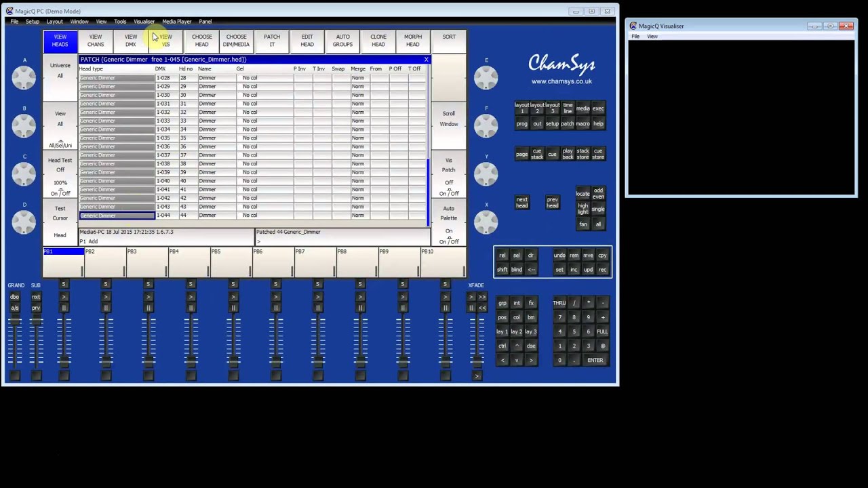Toggle the single key

coord(598,209)
